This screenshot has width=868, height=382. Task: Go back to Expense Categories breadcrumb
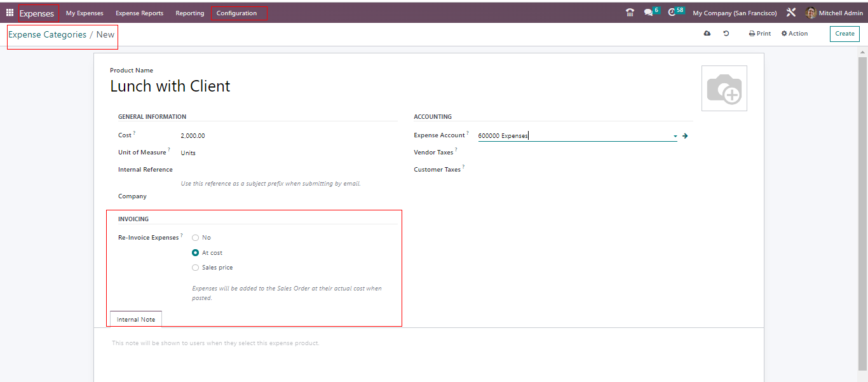47,35
